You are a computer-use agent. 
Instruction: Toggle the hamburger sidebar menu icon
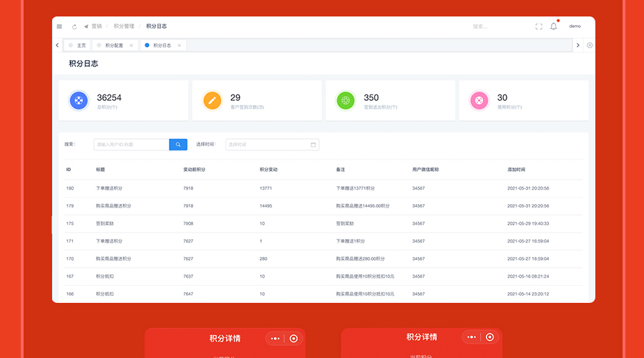pyautogui.click(x=59, y=26)
